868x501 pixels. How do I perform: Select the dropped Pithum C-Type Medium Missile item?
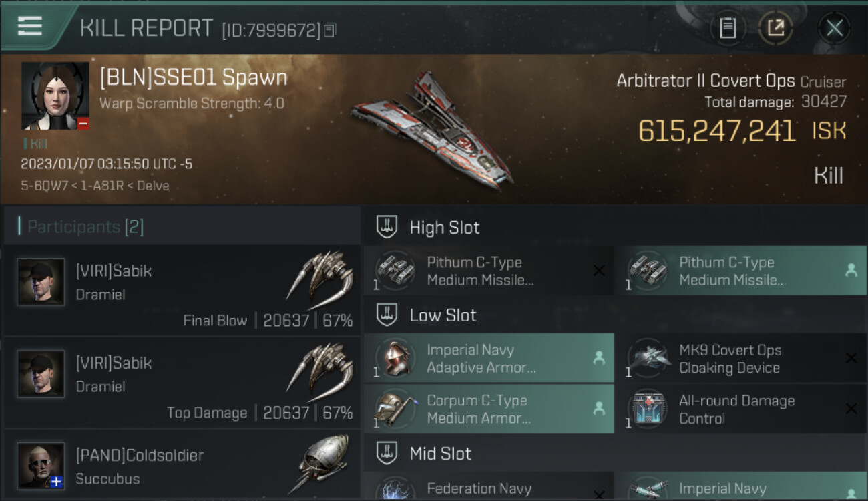click(740, 271)
